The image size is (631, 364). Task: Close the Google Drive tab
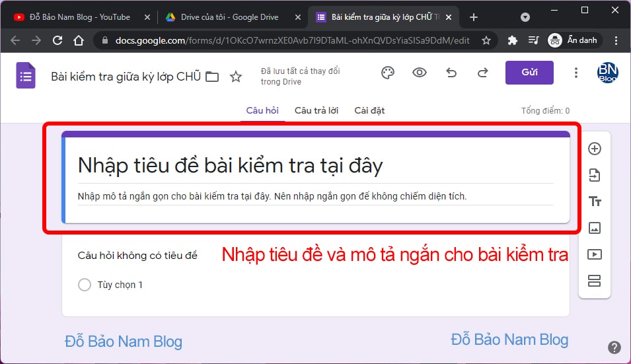pyautogui.click(x=298, y=17)
